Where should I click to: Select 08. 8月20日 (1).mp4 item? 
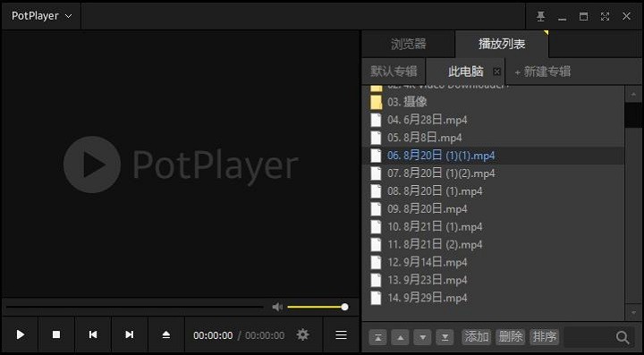493,190
